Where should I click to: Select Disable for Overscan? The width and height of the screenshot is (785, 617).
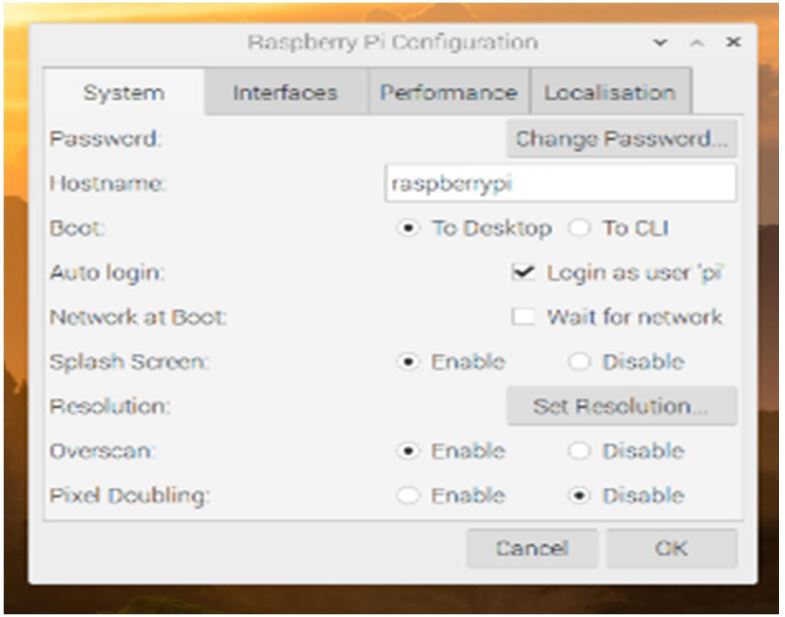point(580,451)
